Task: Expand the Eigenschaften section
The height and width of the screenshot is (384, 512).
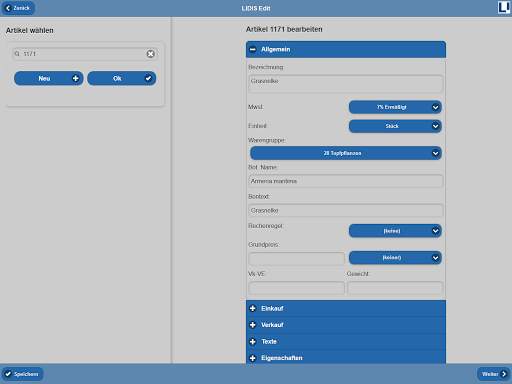Action: pyautogui.click(x=346, y=358)
